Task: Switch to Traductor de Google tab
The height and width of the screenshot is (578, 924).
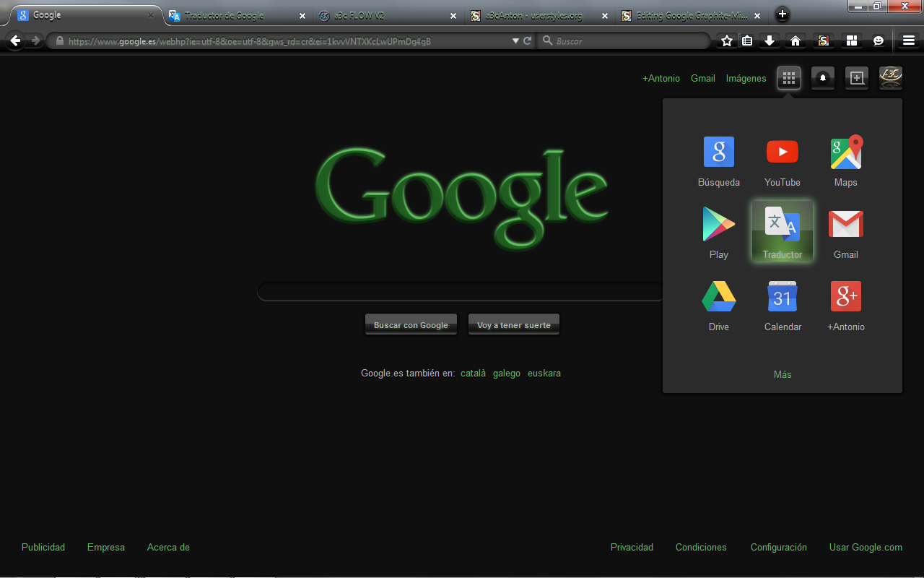Action: pyautogui.click(x=237, y=15)
